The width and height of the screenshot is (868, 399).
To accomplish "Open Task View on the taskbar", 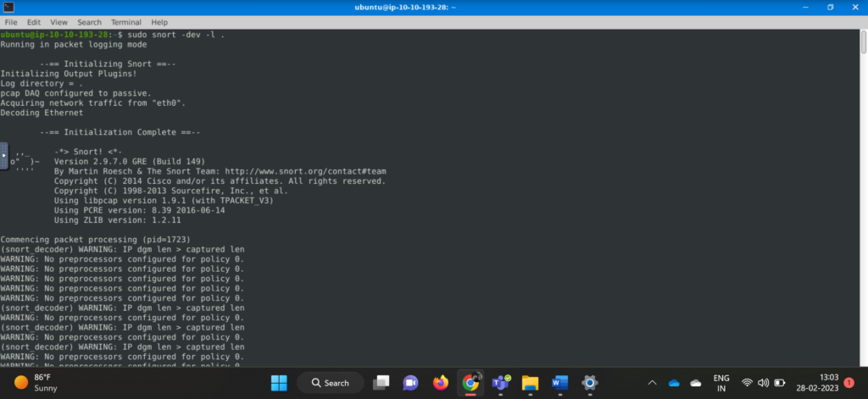I will 381,383.
